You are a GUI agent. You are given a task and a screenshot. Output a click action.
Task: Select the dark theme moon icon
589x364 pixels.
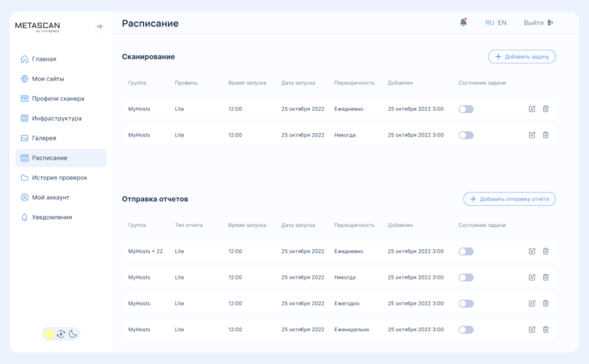point(73,334)
